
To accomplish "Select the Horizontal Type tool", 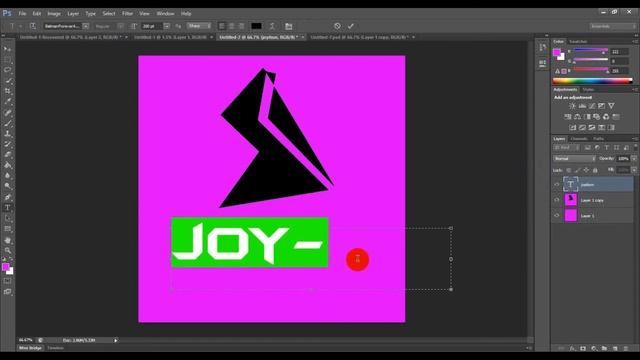I will (x=7, y=208).
